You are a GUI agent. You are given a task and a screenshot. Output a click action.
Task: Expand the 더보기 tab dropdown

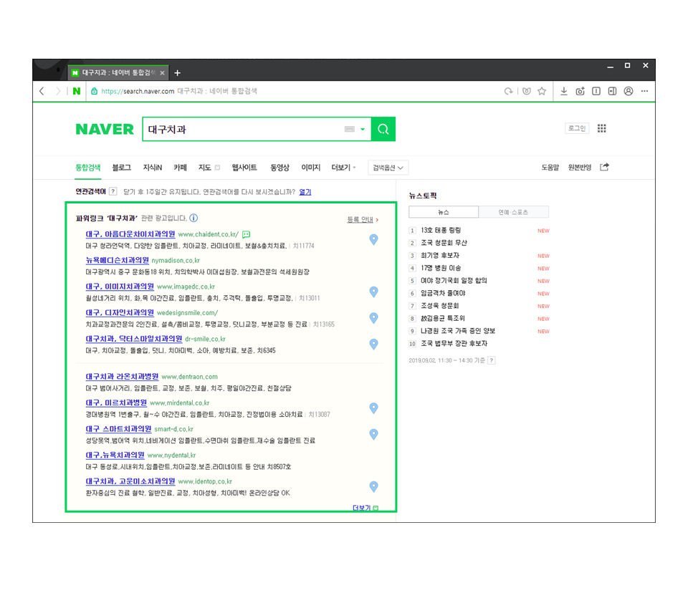[x=343, y=168]
